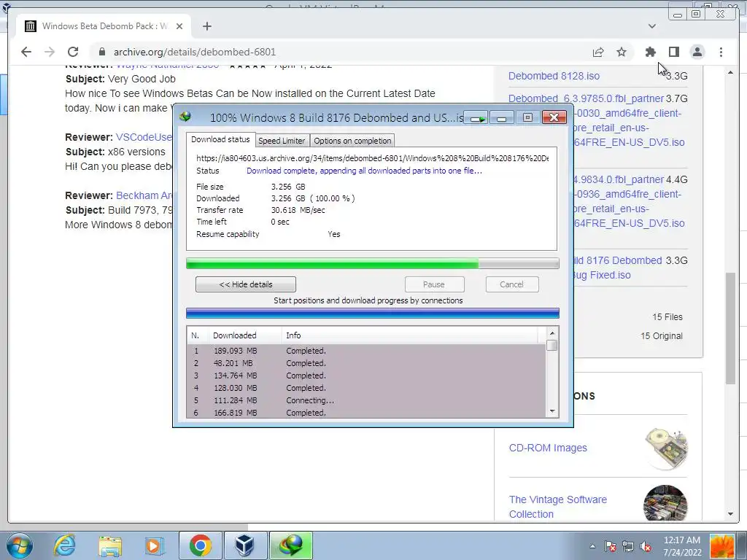The width and height of the screenshot is (747, 560).
Task: Click the N. column header
Action: pyautogui.click(x=198, y=335)
